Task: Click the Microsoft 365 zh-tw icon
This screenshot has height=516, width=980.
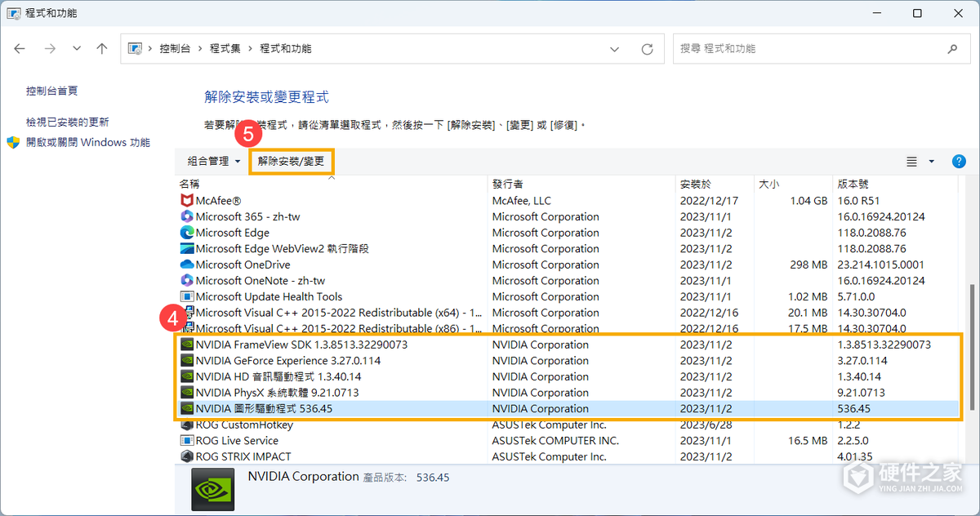Action: 187,216
